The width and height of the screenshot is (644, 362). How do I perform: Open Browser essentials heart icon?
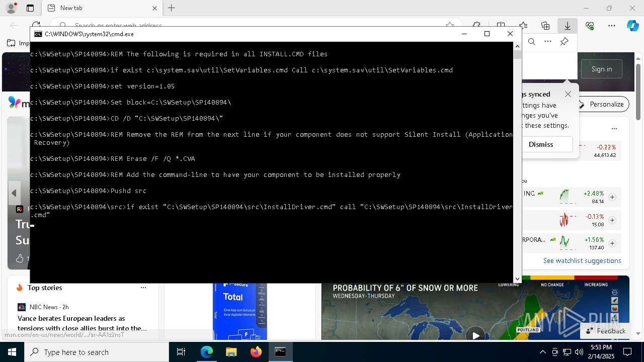coord(590,26)
